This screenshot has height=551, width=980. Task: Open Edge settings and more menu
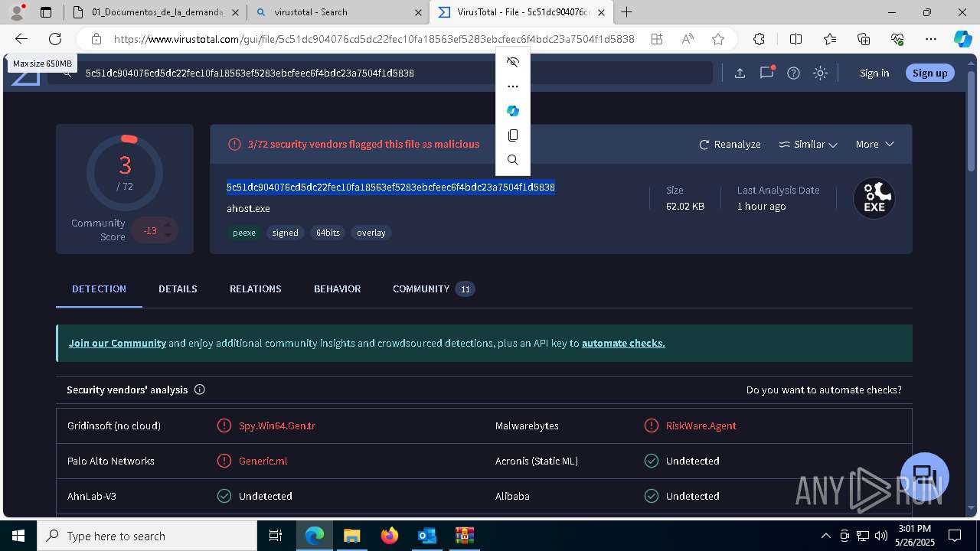pyautogui.click(x=931, y=39)
